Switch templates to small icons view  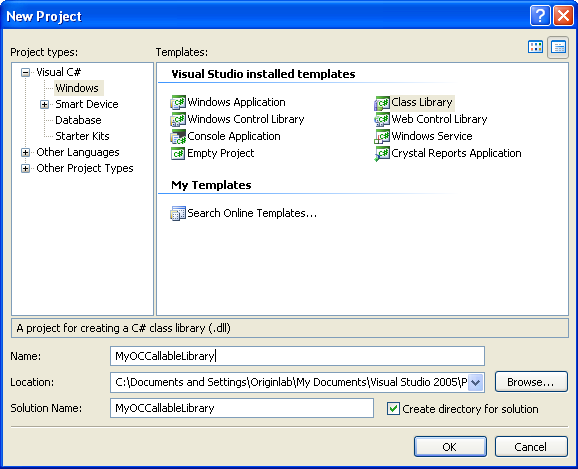558,47
